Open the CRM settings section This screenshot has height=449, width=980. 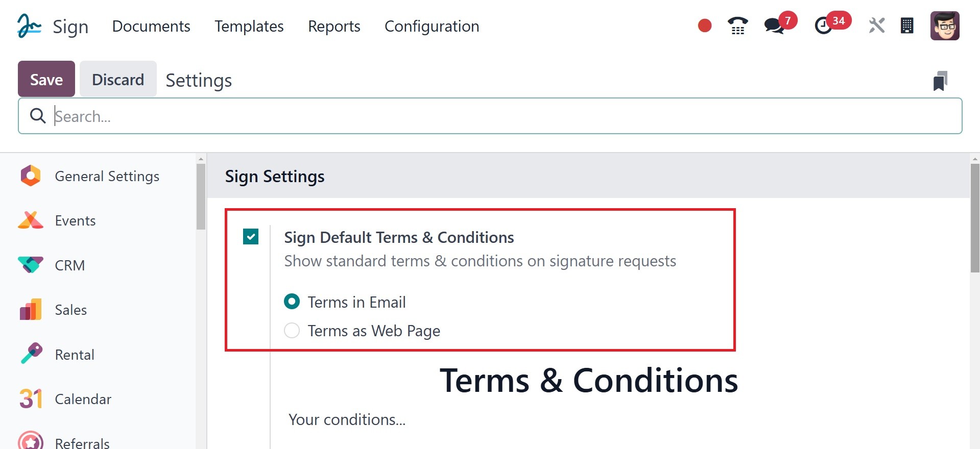70,265
